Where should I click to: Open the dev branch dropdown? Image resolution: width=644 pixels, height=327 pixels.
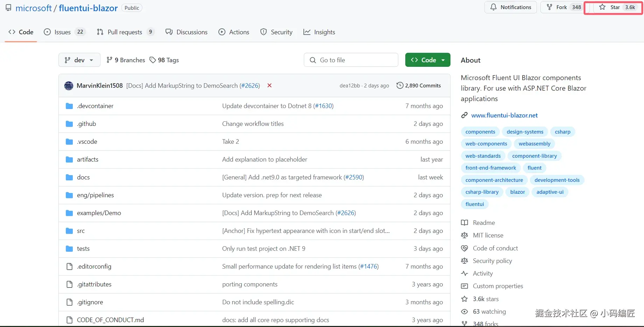[79, 60]
